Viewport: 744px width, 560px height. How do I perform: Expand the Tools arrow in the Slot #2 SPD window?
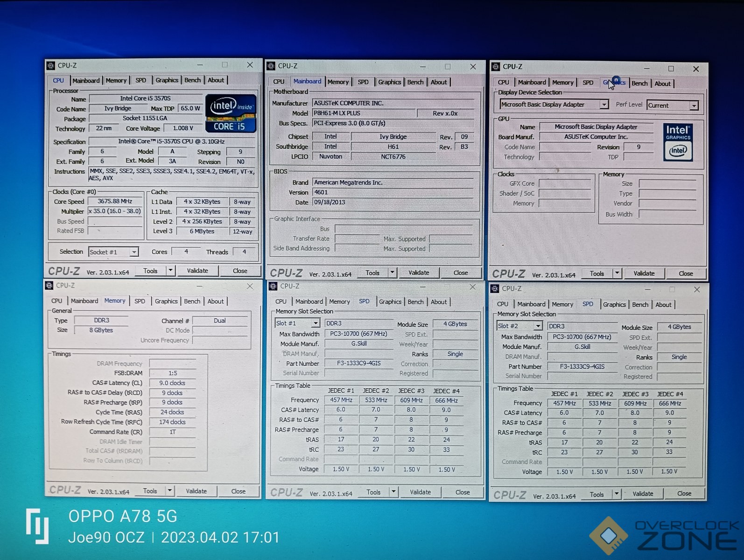617,494
